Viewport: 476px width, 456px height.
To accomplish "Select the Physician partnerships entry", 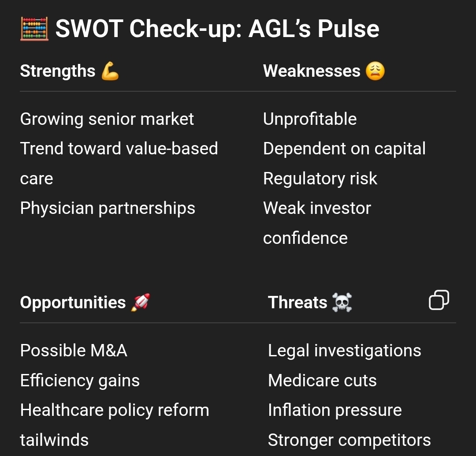I will pyautogui.click(x=108, y=209).
